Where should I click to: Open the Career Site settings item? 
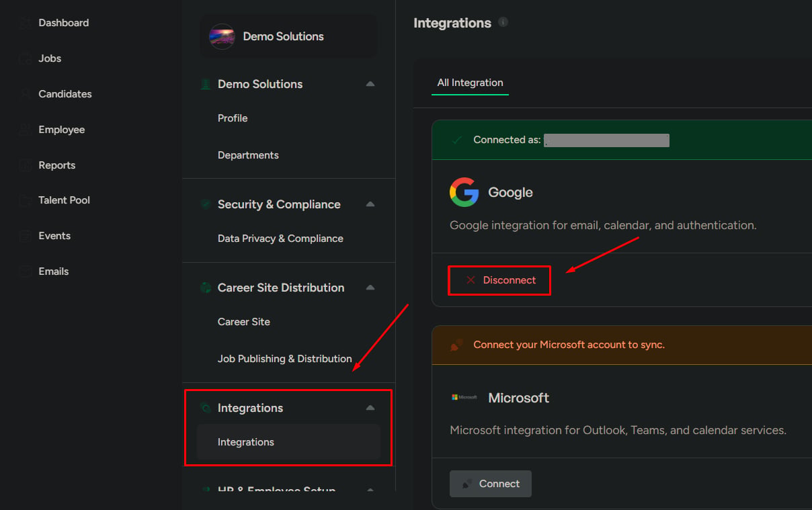[244, 322]
